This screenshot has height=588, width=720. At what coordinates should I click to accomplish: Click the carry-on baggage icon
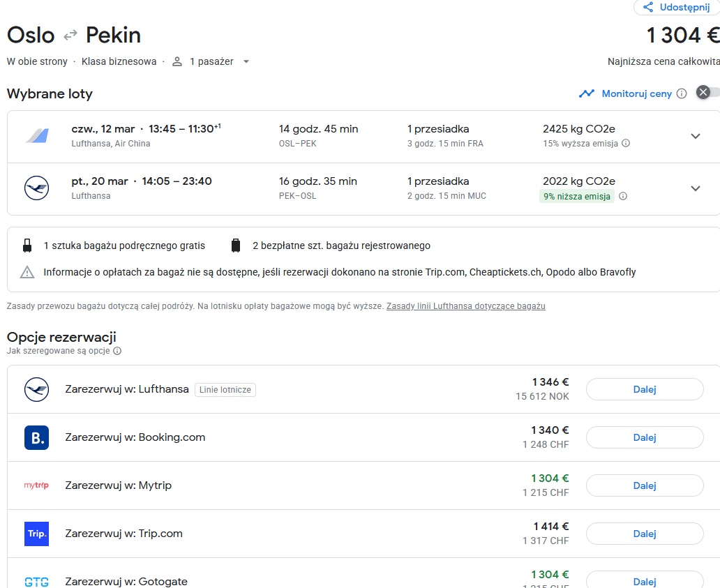[x=27, y=246]
